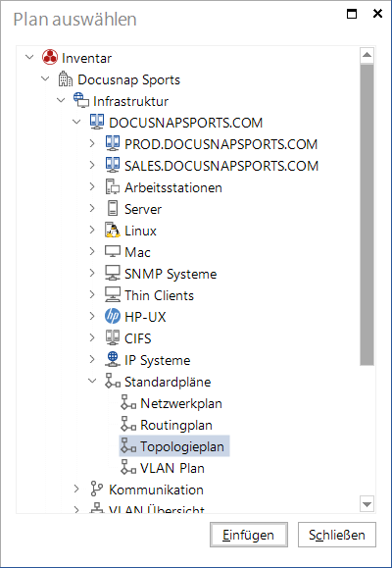Select the Docusnap Sports label
Viewport: 392px width, 568px height.
click(128, 79)
